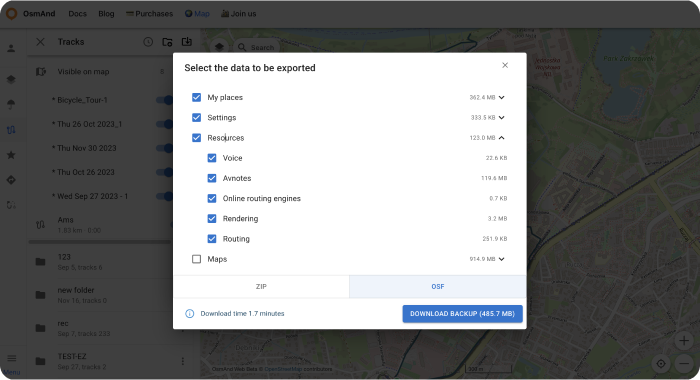Expand the Maps section chevron

point(502,259)
